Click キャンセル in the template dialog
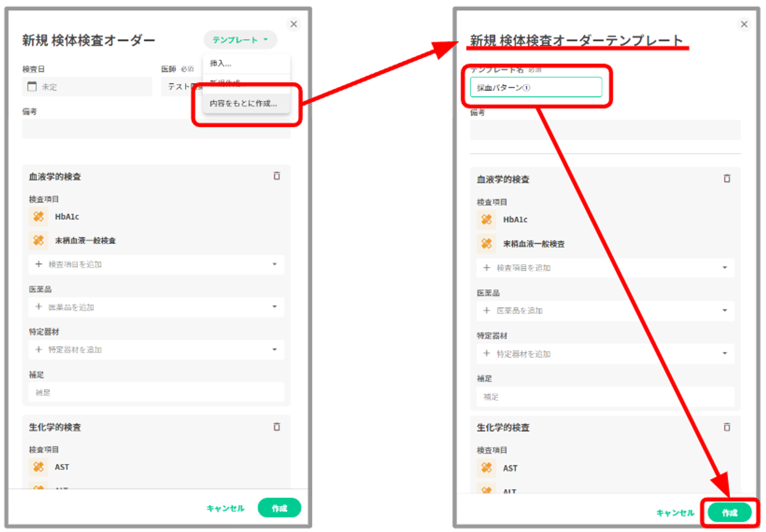Image resolution: width=766 pixels, height=532 pixels. click(x=675, y=513)
